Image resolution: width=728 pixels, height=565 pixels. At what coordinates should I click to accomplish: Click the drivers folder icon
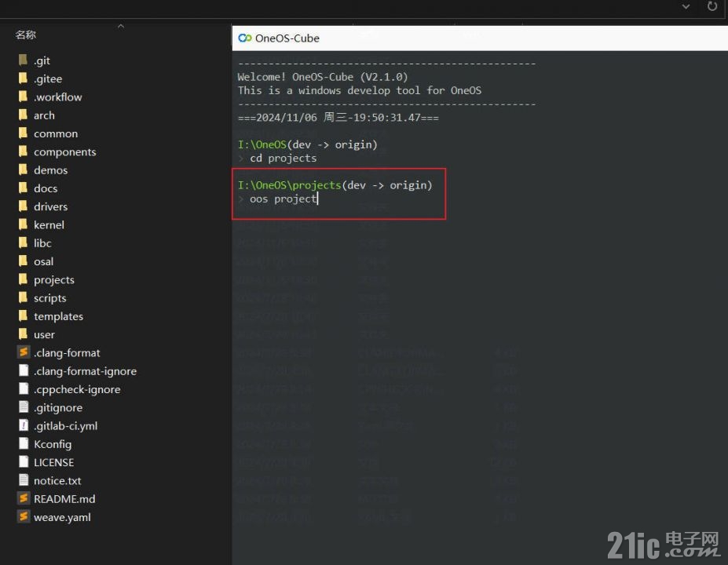click(23, 206)
